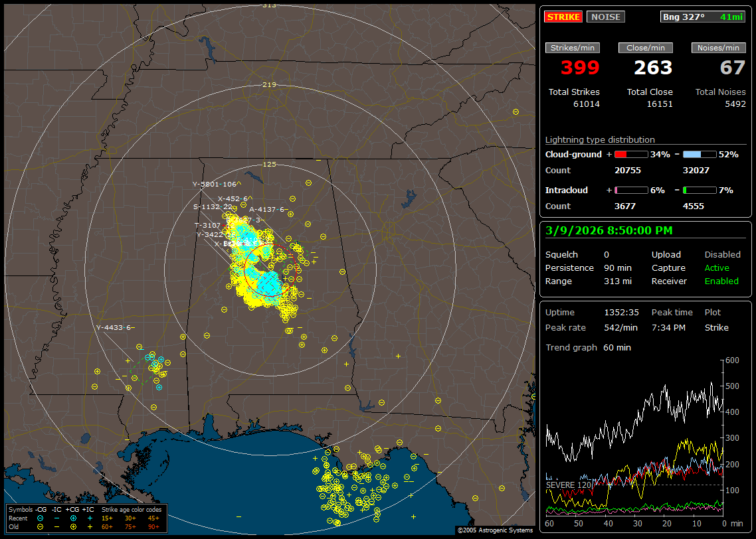Click the positive cloud-ground red percentage bar
Image resolution: width=756 pixels, height=539 pixels.
[630, 154]
